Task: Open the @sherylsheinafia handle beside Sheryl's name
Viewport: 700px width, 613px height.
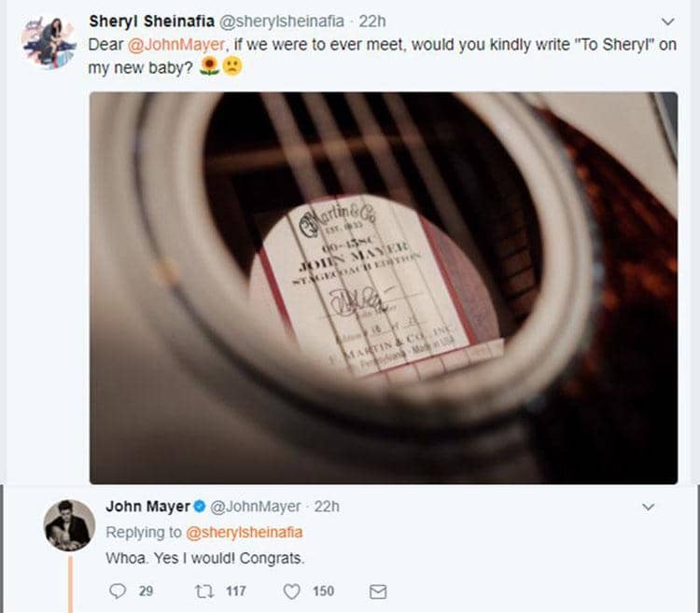Action: 279,21
